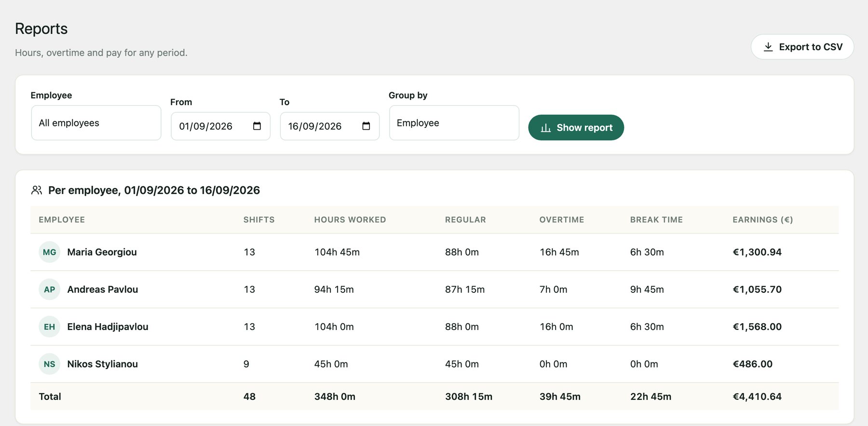Screen dimensions: 868x426
Task: Click the Export to CSV button
Action: [802, 47]
